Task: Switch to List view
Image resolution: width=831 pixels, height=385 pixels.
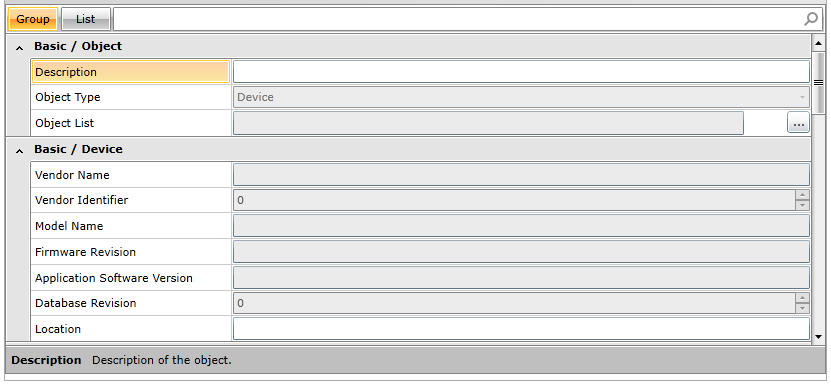Action: pyautogui.click(x=86, y=19)
